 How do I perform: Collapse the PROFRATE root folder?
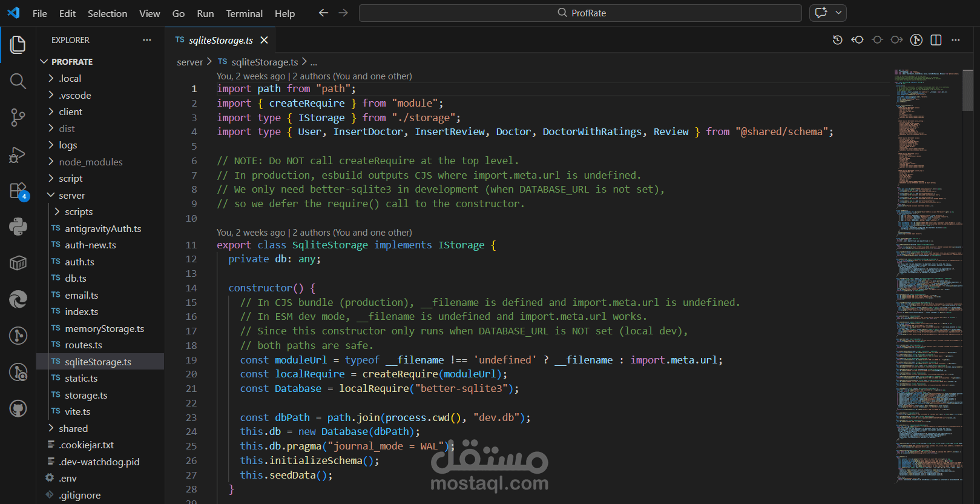[x=44, y=62]
